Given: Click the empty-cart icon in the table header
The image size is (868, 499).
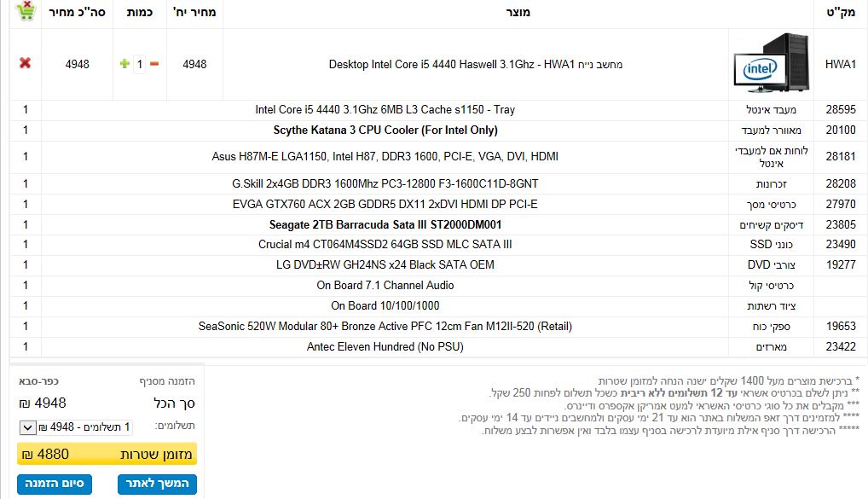Looking at the screenshot, I should [x=26, y=11].
